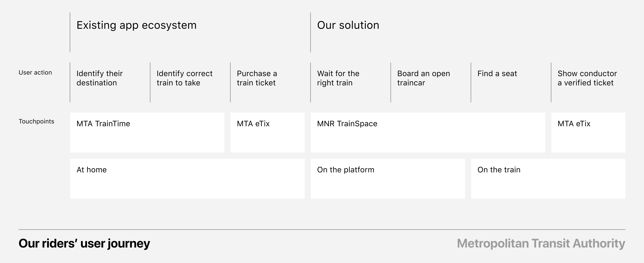
Task: Select 'Identify correct train to take' step
Action: tap(184, 78)
